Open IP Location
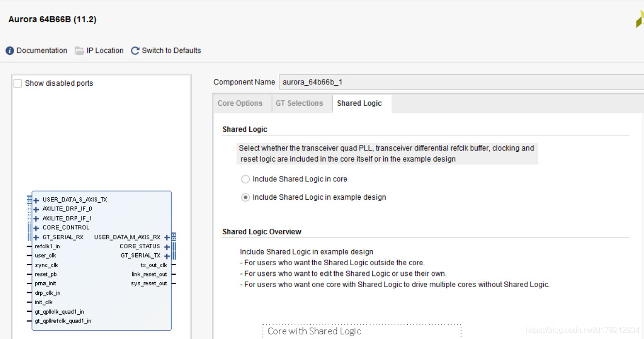 [105, 50]
